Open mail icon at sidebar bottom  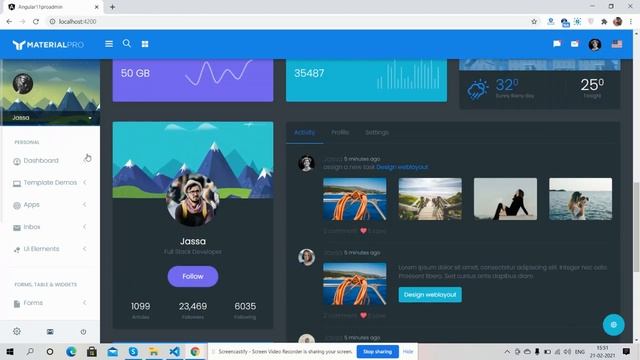click(50, 332)
